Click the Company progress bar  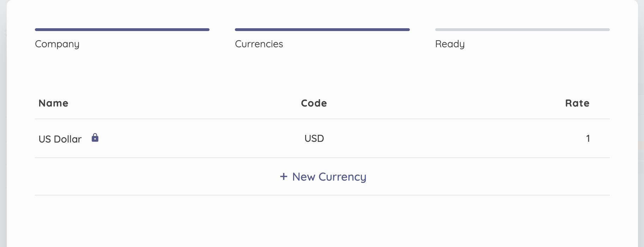(122, 30)
